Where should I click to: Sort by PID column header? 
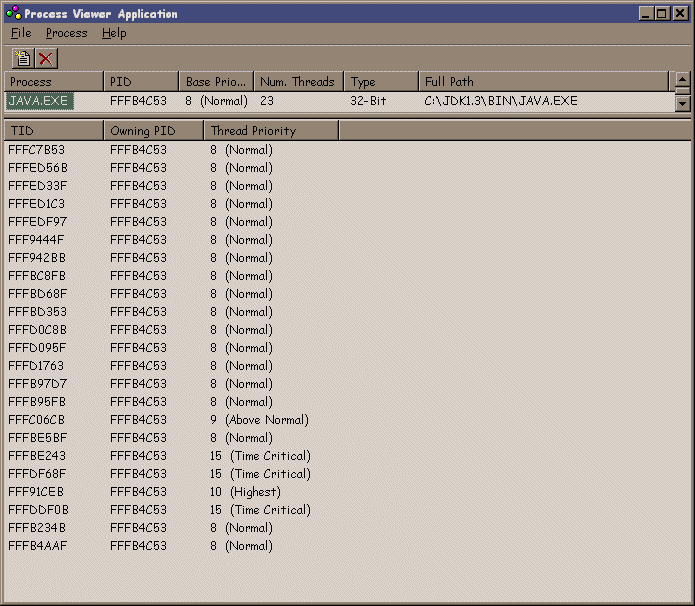(x=140, y=82)
